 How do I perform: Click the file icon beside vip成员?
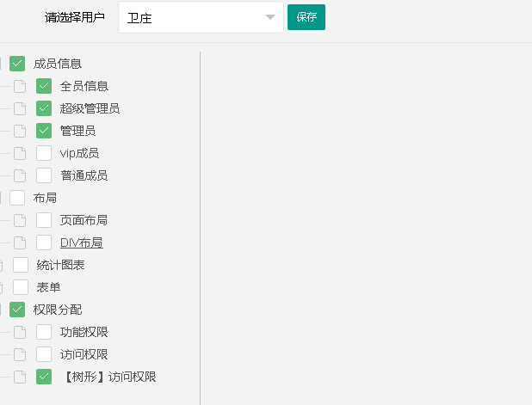coord(20,153)
